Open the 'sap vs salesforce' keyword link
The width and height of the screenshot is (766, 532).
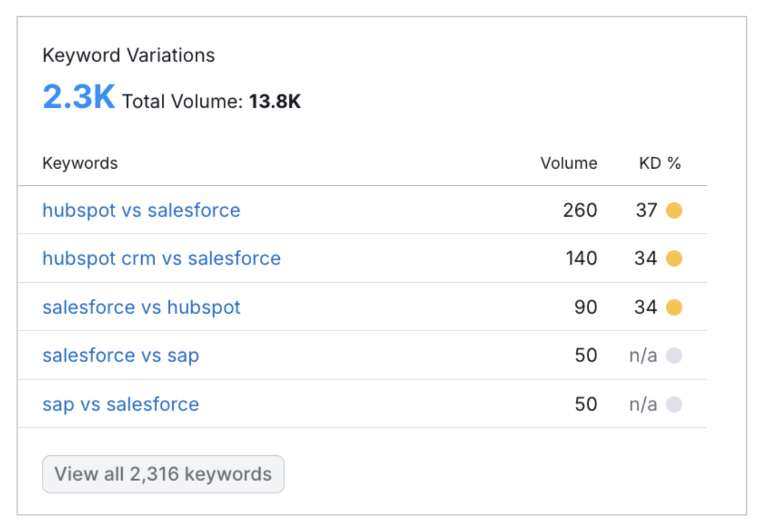pos(121,404)
